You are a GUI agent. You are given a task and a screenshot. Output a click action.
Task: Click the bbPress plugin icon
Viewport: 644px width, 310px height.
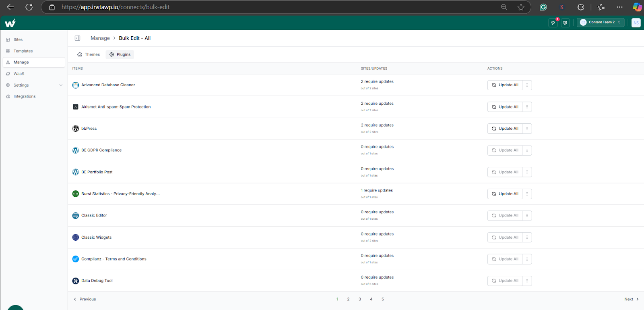[75, 129]
